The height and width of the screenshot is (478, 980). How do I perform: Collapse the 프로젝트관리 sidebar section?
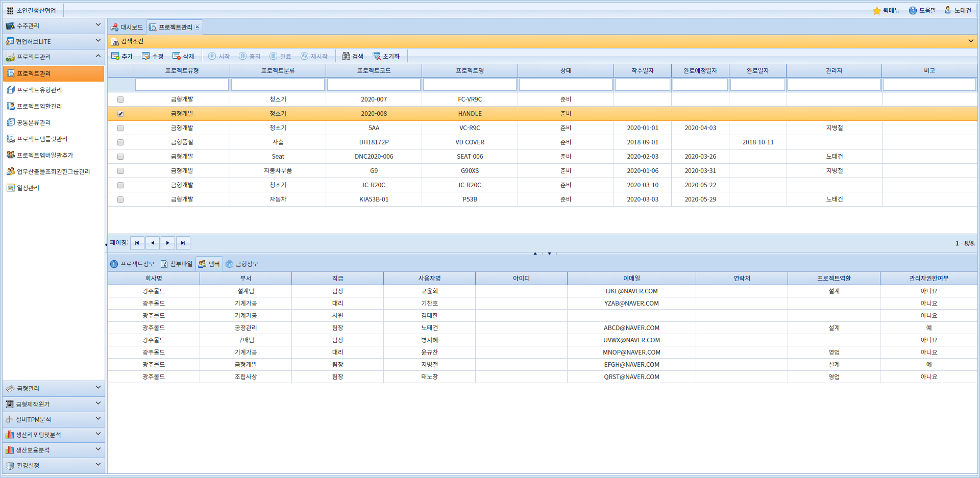point(54,57)
